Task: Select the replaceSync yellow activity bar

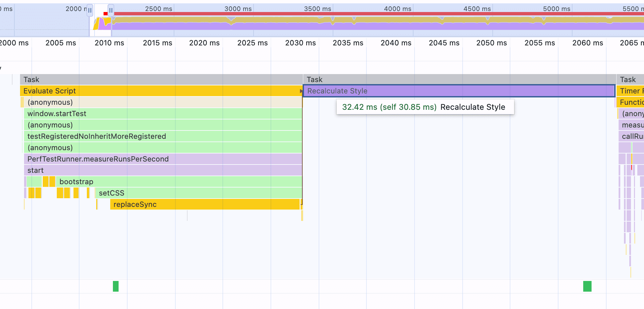Action: 200,204
